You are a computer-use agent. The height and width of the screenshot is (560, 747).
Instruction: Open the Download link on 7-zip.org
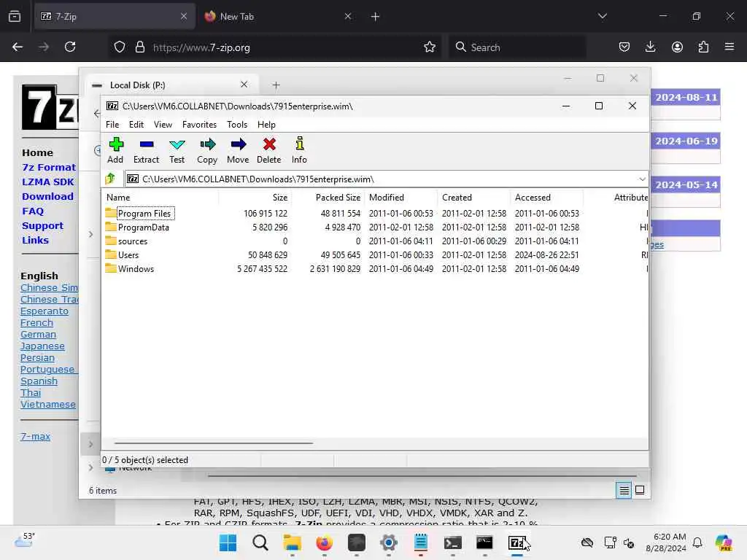[47, 196]
